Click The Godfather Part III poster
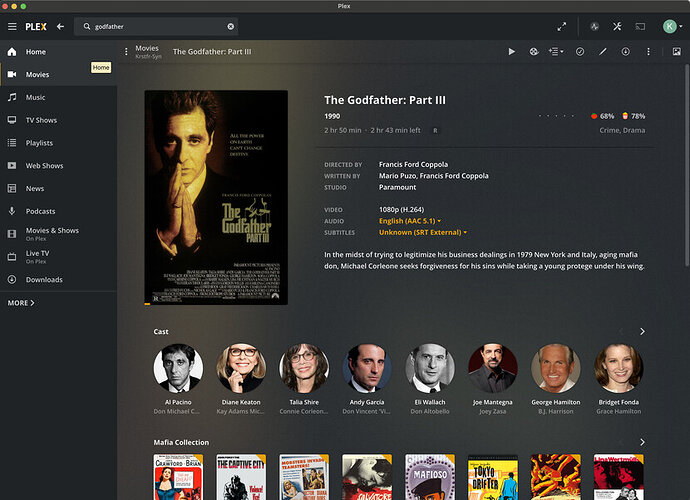 [216, 198]
